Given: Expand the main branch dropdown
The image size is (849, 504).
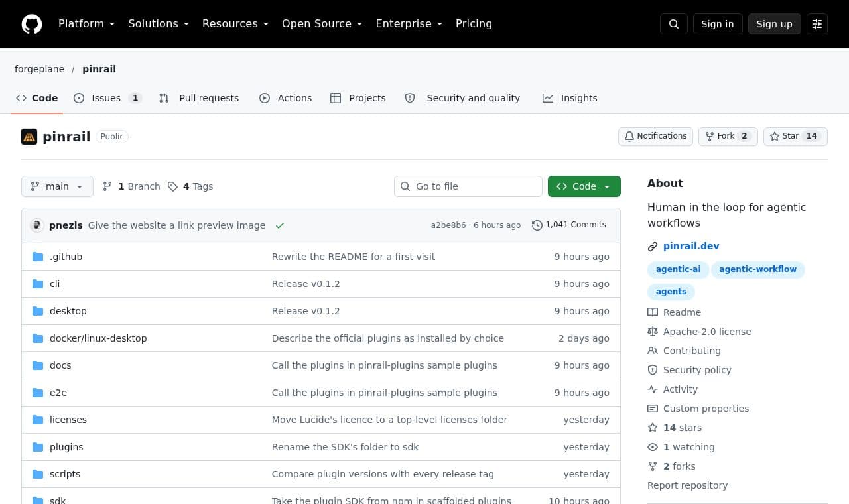Looking at the screenshot, I should coord(57,186).
